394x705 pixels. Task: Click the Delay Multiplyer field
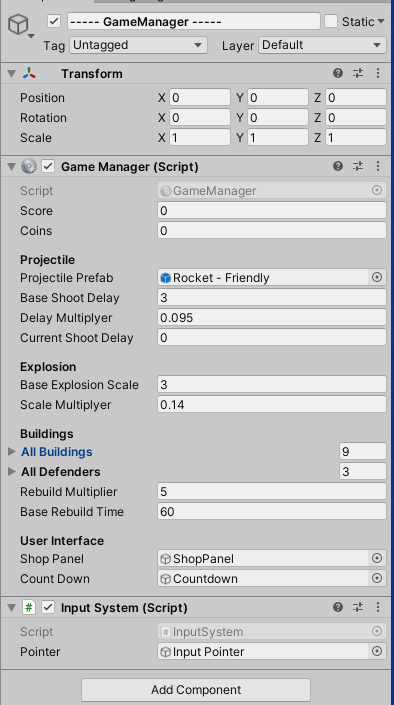coord(272,318)
